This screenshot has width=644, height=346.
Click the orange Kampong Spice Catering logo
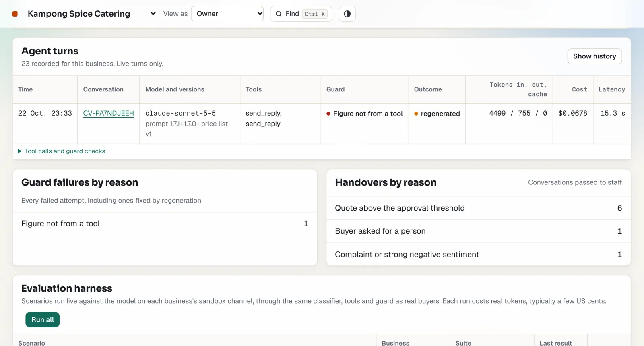pos(15,14)
